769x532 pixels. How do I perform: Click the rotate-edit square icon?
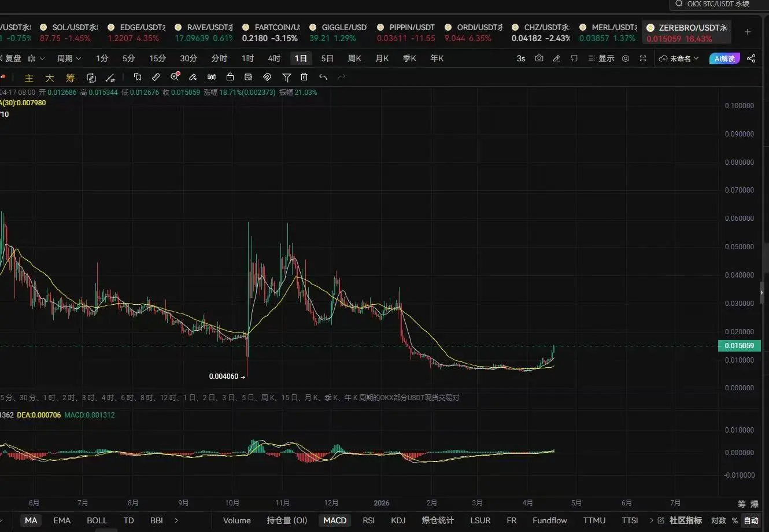[91, 78]
